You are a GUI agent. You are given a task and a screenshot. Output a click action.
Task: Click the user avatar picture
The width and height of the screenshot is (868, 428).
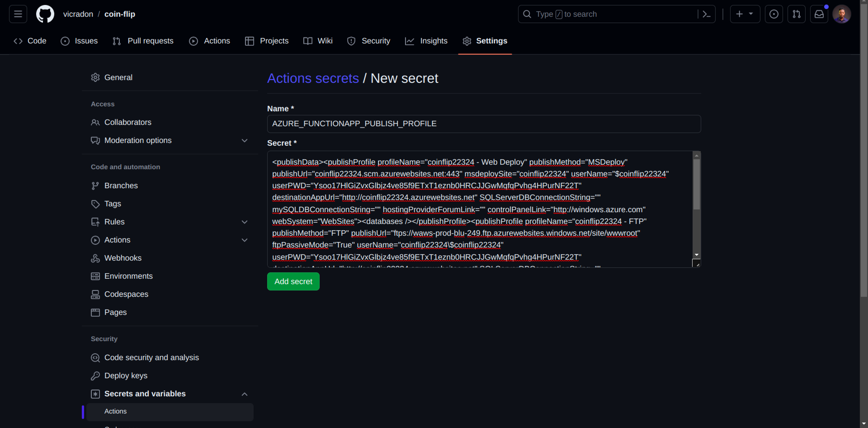841,14
